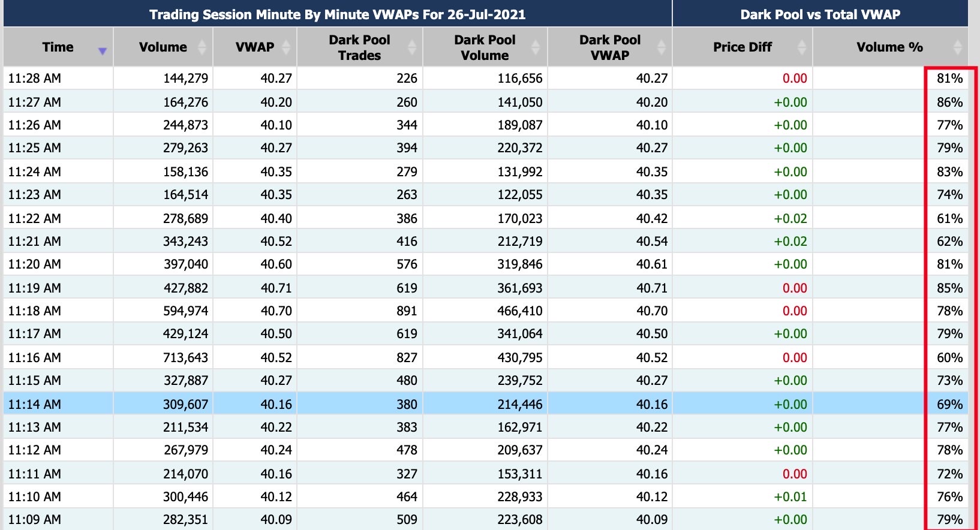Click the dark pool volume 116,656

point(519,78)
